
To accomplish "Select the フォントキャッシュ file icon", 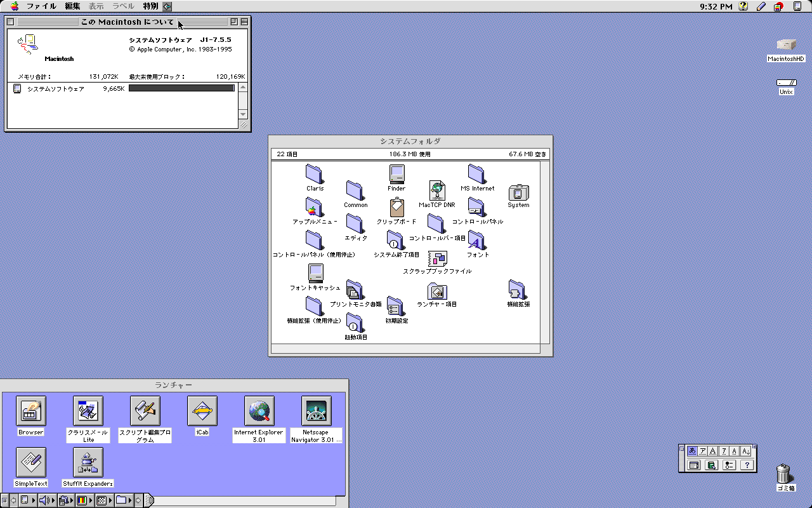I will (x=315, y=273).
